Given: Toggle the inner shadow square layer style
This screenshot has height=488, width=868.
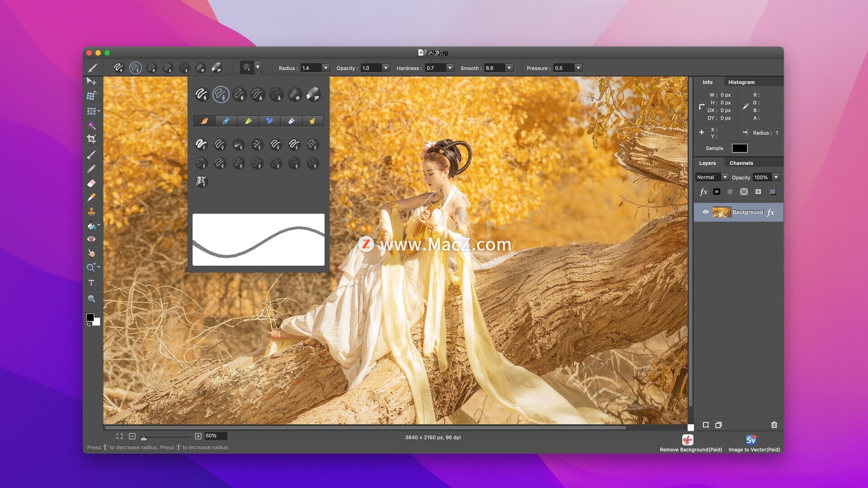Looking at the screenshot, I should pyautogui.click(x=758, y=192).
